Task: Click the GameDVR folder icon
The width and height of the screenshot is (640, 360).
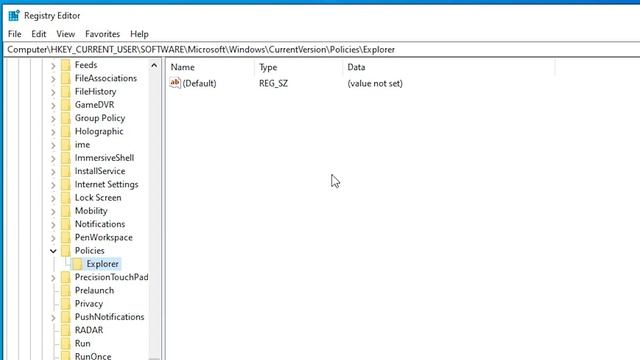Action: point(66,105)
